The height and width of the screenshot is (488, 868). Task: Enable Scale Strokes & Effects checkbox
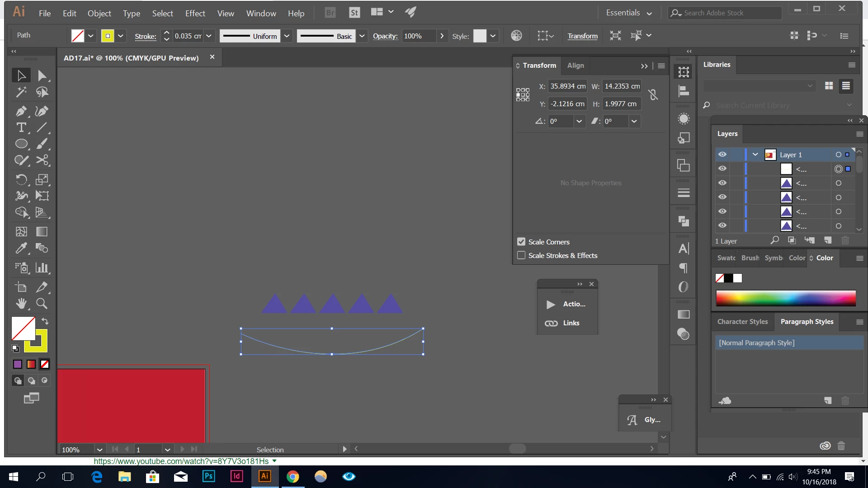(521, 255)
